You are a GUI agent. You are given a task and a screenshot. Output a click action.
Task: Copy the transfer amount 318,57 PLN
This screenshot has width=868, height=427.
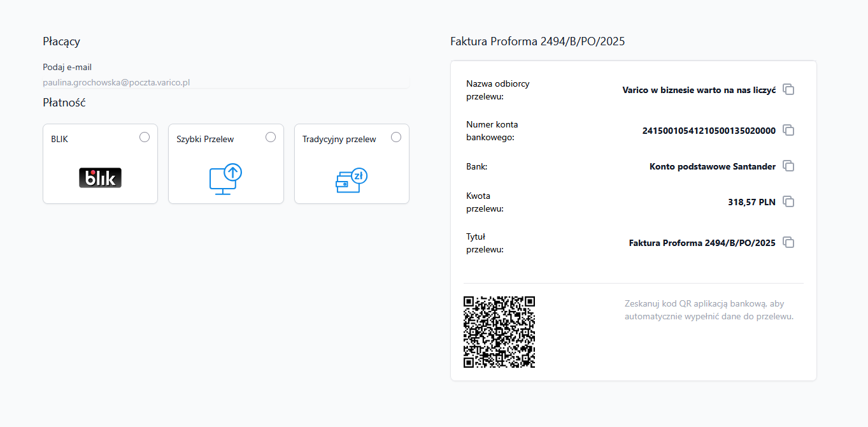coord(788,202)
